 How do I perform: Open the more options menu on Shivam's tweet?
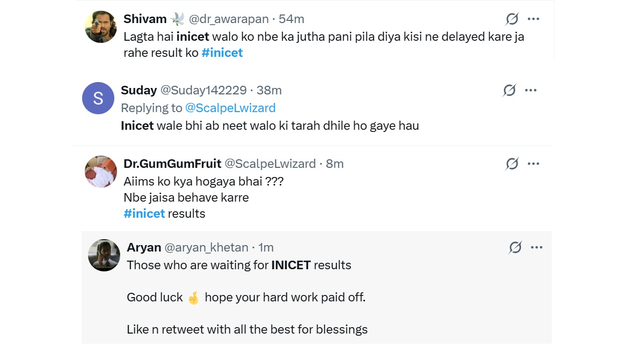click(534, 18)
